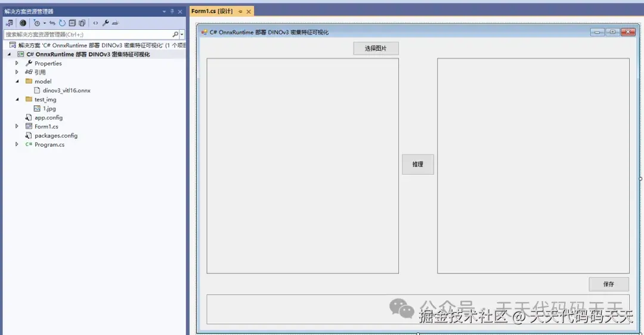
Task: Click the form designer's red close button
Action: click(x=628, y=32)
